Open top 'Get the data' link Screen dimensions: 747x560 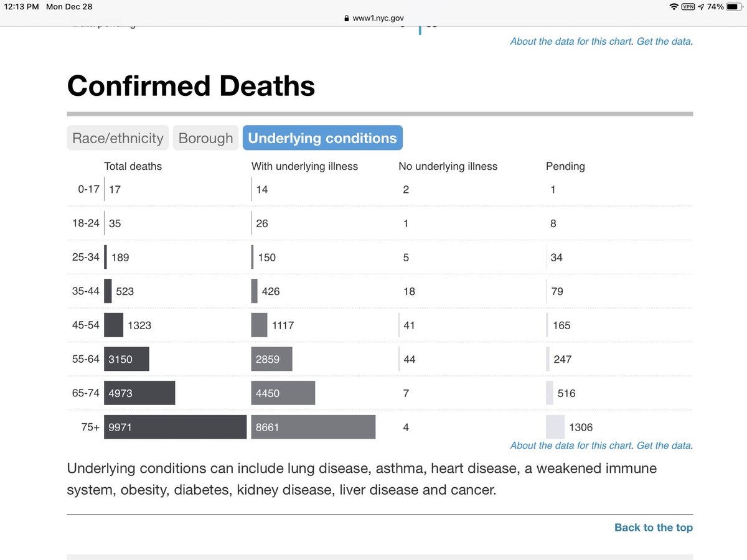point(664,42)
